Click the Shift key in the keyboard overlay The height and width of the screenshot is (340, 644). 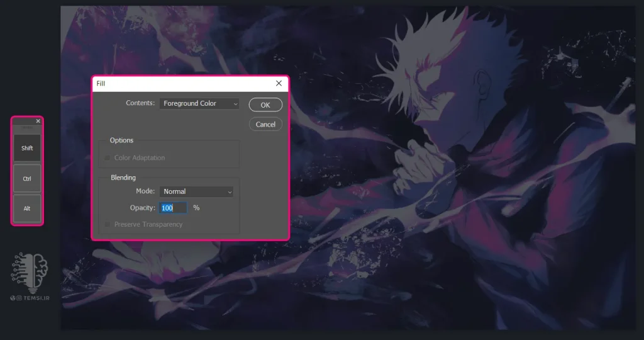pyautogui.click(x=27, y=148)
